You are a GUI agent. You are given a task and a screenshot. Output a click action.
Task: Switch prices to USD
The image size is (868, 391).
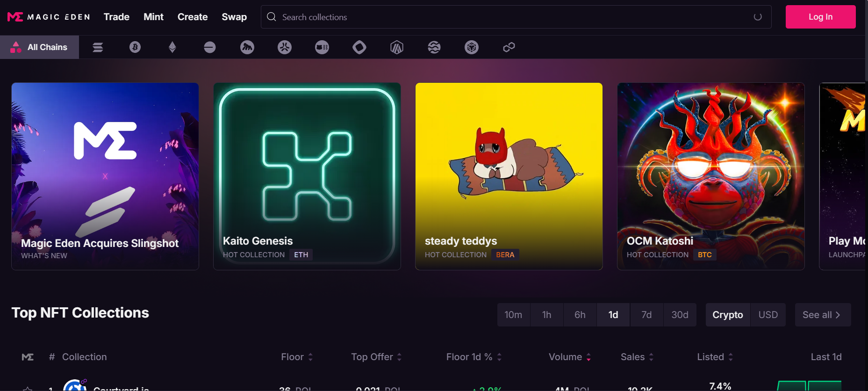(x=768, y=315)
